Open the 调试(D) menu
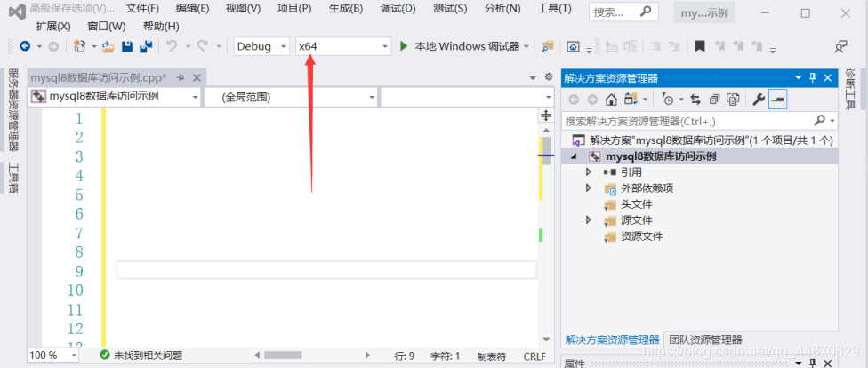 point(398,9)
